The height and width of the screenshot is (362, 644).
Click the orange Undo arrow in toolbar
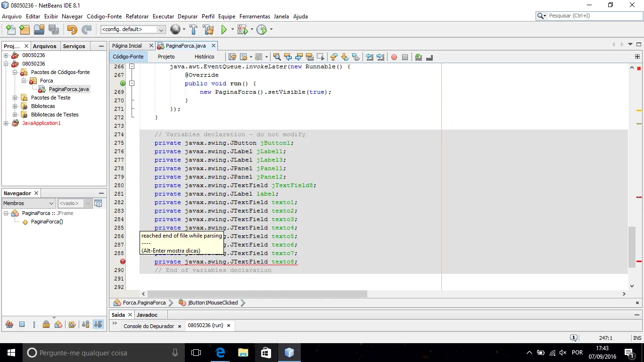(72, 30)
